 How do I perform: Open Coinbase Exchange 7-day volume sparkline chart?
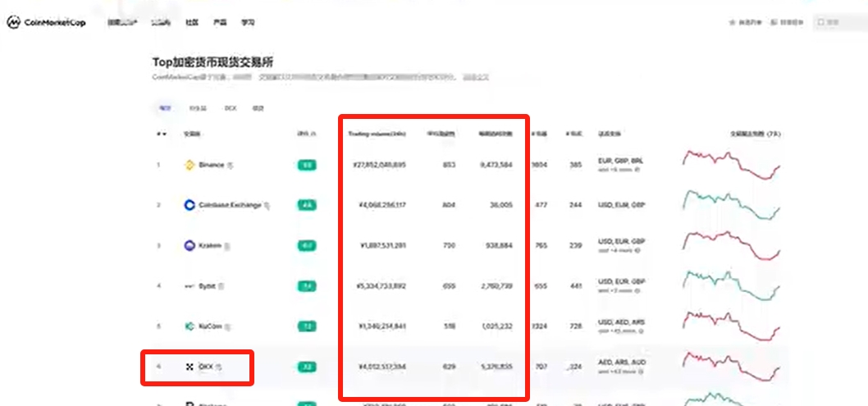[x=731, y=205]
